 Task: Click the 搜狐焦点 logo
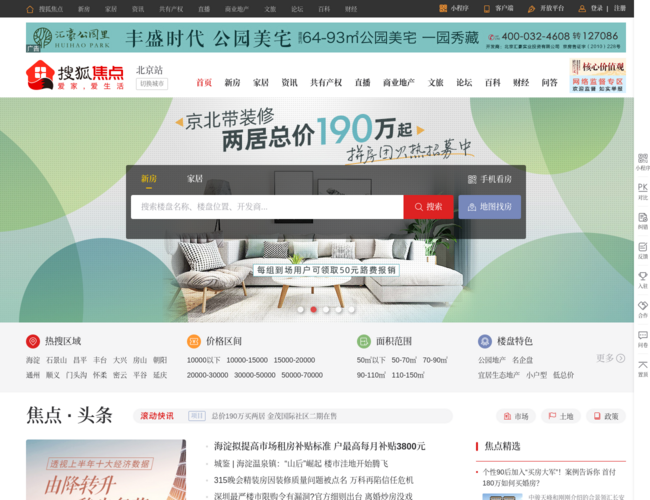(75, 75)
